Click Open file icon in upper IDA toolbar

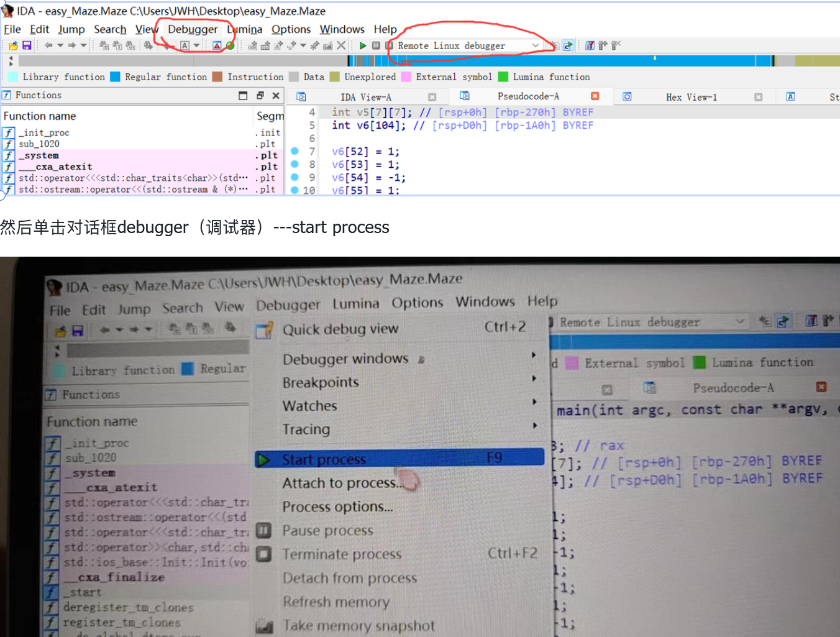pyautogui.click(x=13, y=45)
